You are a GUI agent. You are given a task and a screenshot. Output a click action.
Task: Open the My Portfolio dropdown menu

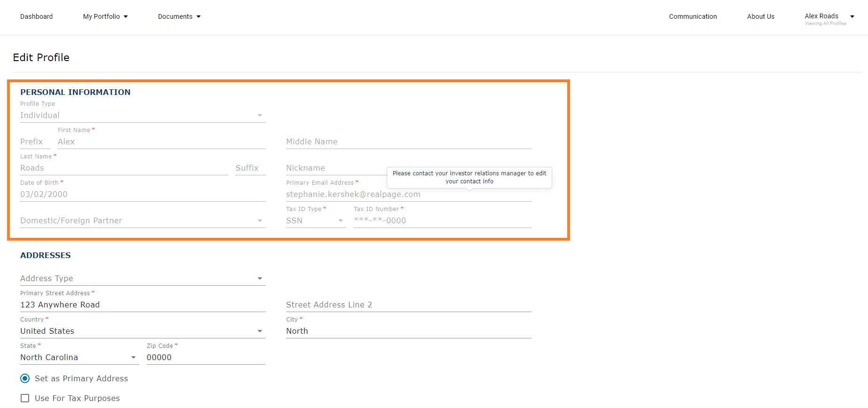coord(105,16)
